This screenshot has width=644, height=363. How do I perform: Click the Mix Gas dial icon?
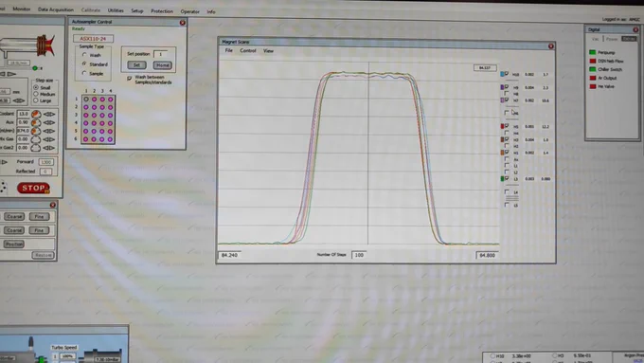(36, 139)
